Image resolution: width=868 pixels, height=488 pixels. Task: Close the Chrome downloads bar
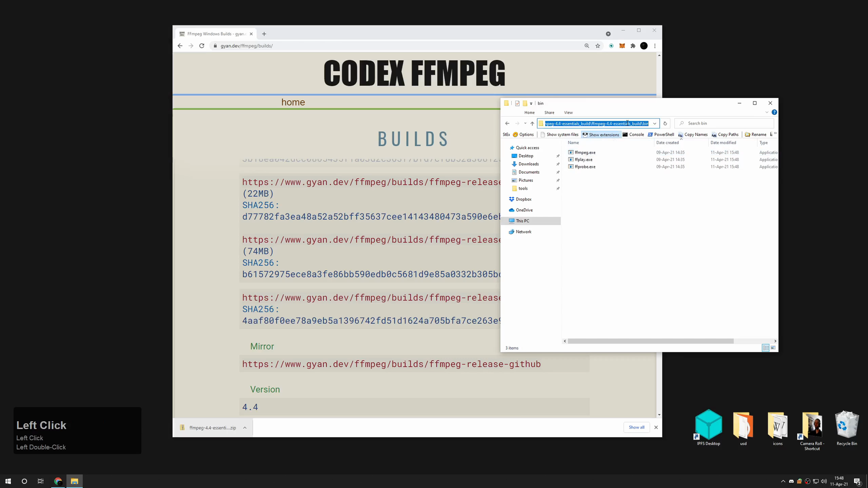[x=656, y=427]
